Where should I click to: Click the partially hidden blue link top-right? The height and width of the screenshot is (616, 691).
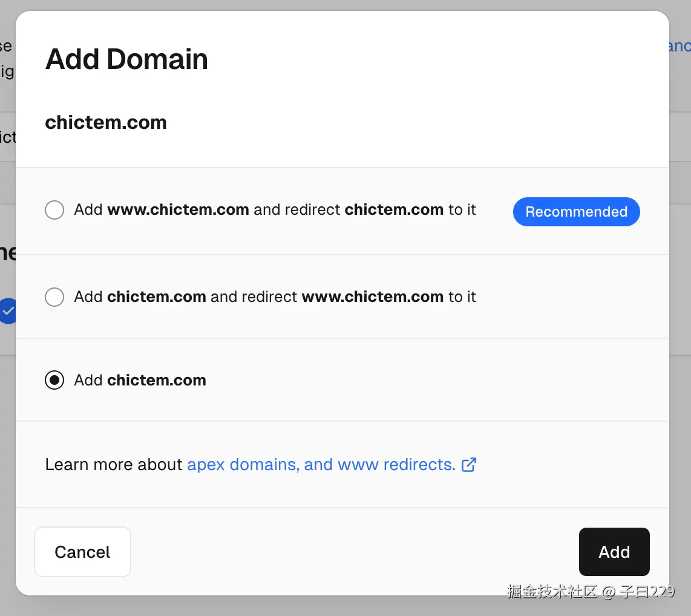pyautogui.click(x=680, y=47)
